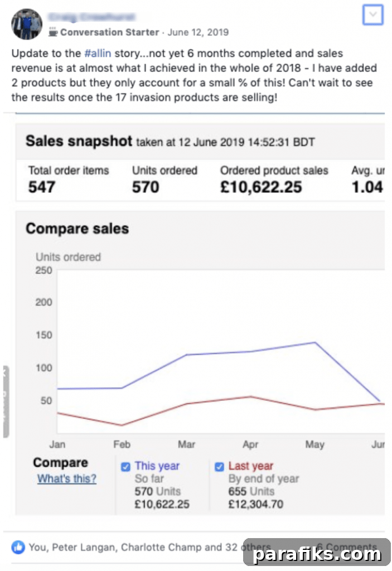The height and width of the screenshot is (571, 392).
Task: Open the list of people who reacted
Action: click(x=149, y=548)
